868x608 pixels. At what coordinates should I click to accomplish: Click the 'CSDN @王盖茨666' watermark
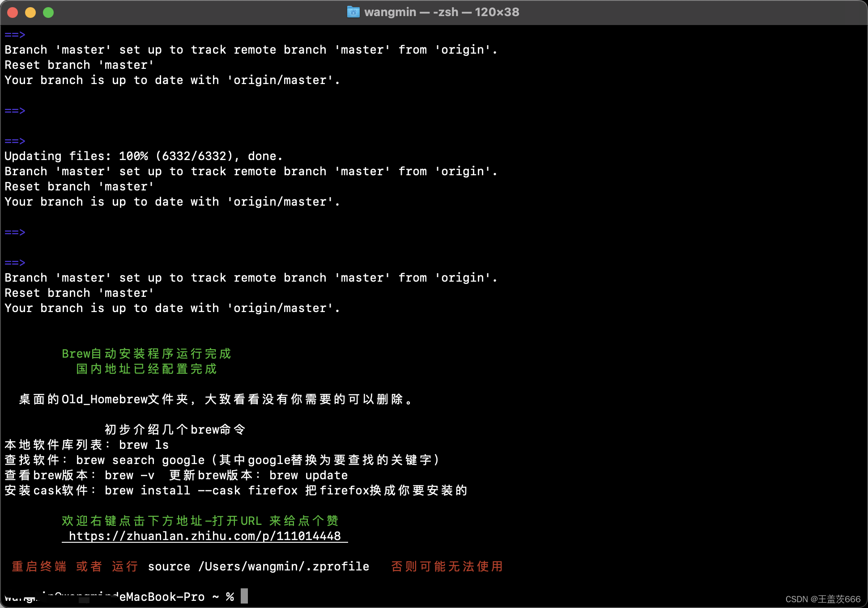coord(822,599)
